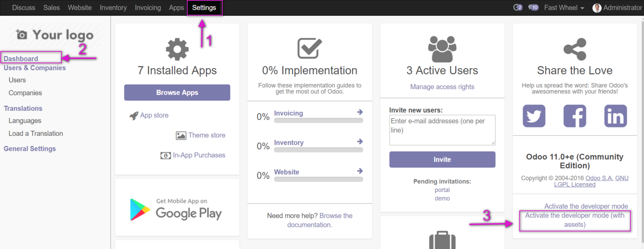Share Odoo on Facebook icon

click(575, 116)
